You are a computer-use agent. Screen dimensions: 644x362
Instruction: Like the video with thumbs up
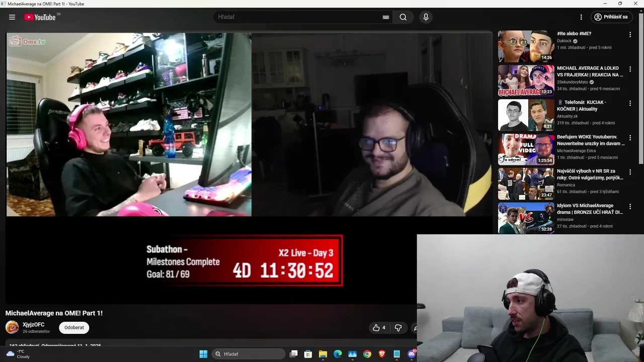379,328
